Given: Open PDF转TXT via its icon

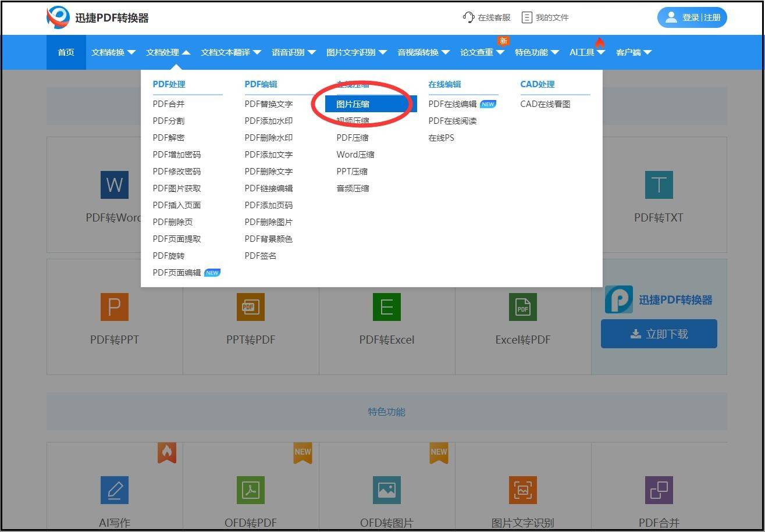Looking at the screenshot, I should 659,185.
